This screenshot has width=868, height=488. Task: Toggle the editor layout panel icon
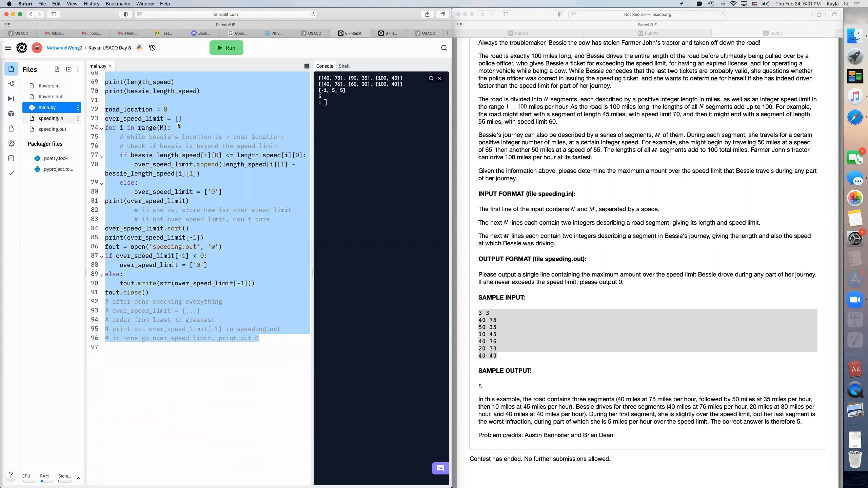(x=307, y=66)
